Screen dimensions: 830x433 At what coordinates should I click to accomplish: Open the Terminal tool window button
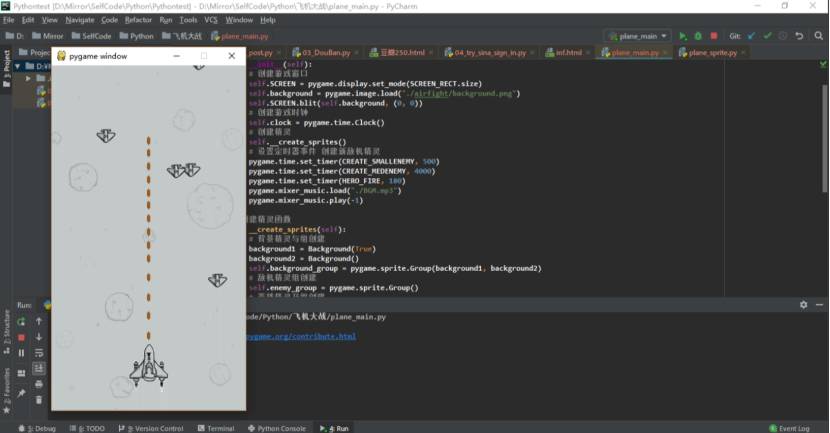[x=216, y=428]
